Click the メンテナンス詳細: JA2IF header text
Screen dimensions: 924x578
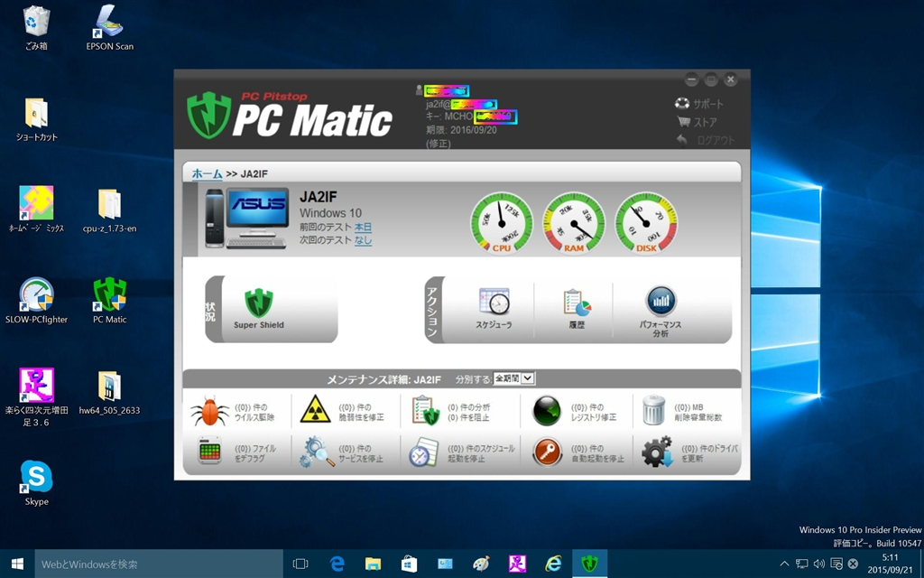[x=383, y=379]
